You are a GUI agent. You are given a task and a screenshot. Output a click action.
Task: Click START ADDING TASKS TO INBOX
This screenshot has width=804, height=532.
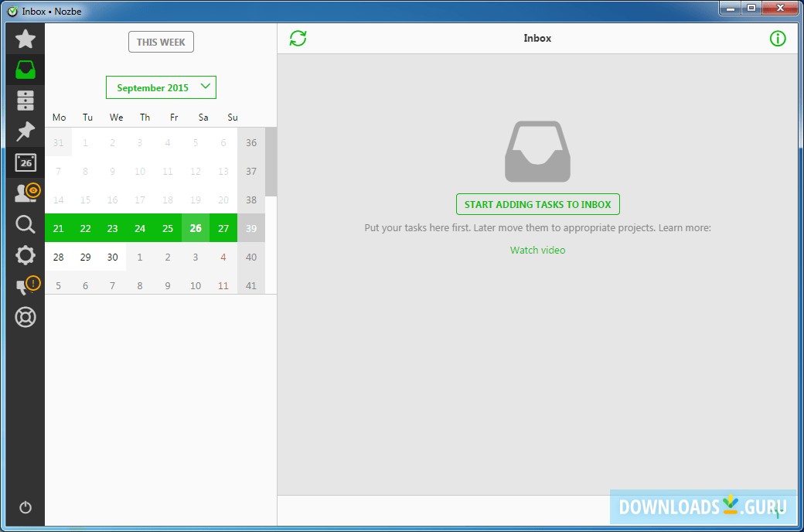[538, 204]
